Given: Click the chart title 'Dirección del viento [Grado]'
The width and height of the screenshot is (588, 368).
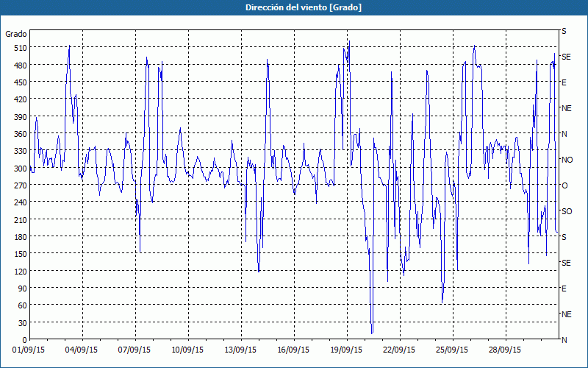Looking at the screenshot, I should (x=304, y=7).
